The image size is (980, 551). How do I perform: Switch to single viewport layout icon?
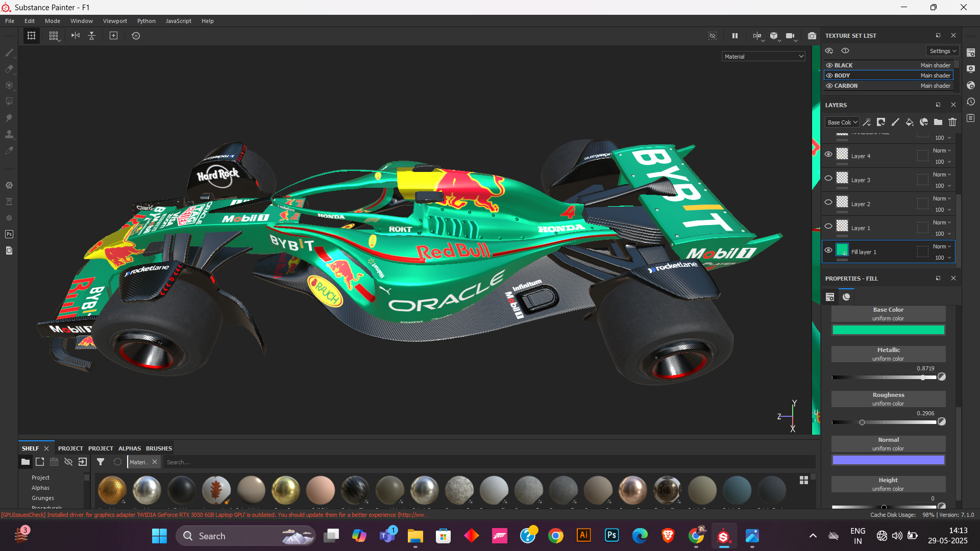[x=32, y=36]
